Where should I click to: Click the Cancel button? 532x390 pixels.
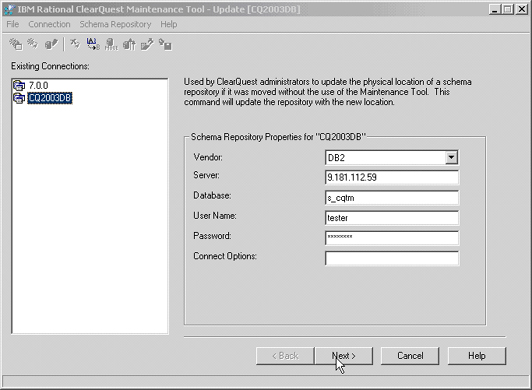(410, 356)
